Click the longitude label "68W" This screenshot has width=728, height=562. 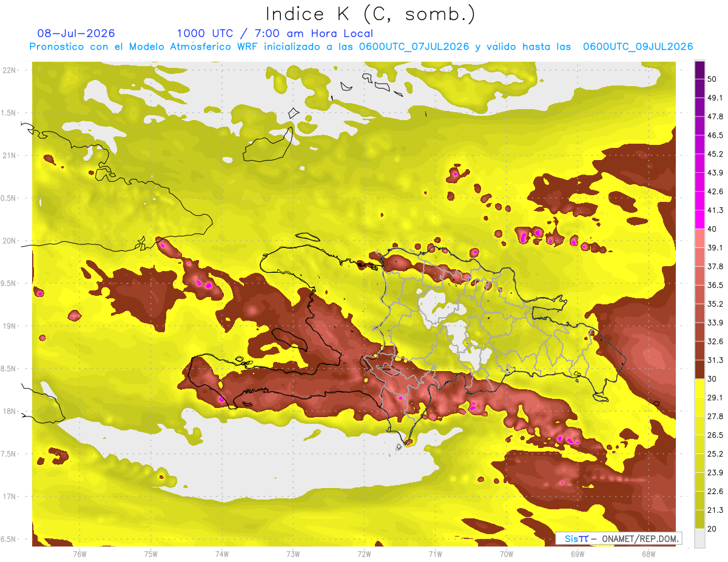coord(649,554)
